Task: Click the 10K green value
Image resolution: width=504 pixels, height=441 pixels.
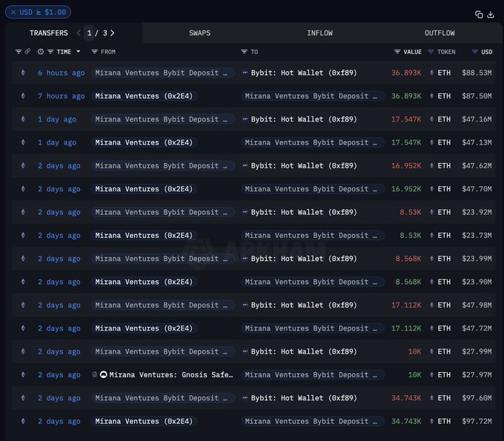Action: [x=414, y=374]
